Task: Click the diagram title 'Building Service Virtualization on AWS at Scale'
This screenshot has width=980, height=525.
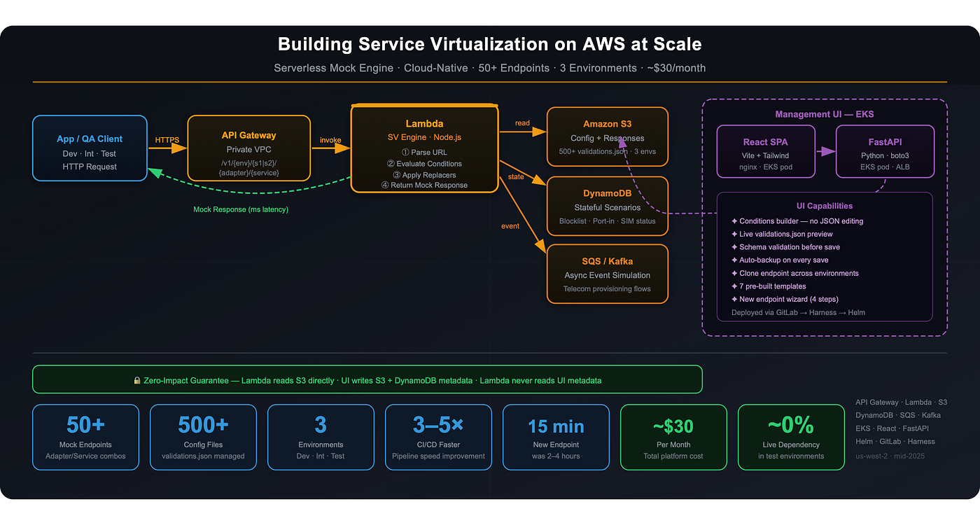Action: click(x=489, y=45)
